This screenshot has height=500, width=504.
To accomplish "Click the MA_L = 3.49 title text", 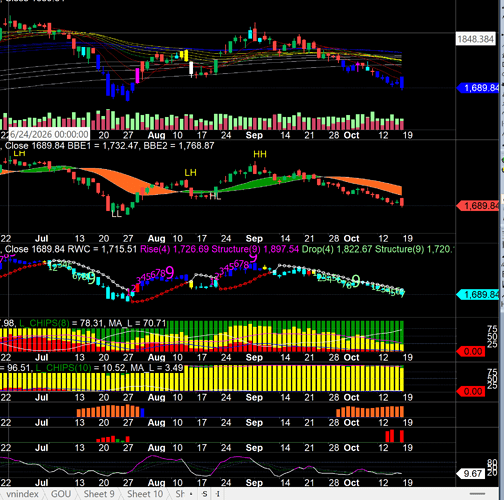I will [x=157, y=368].
